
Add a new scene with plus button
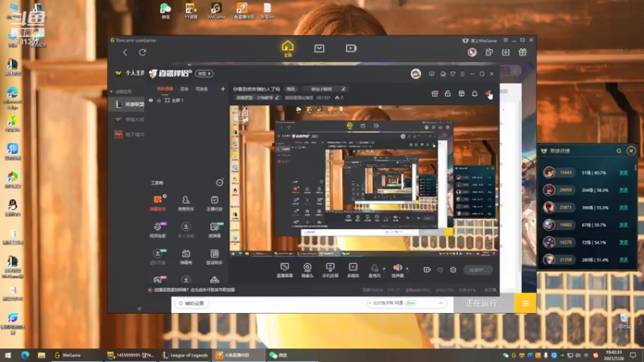tap(223, 88)
